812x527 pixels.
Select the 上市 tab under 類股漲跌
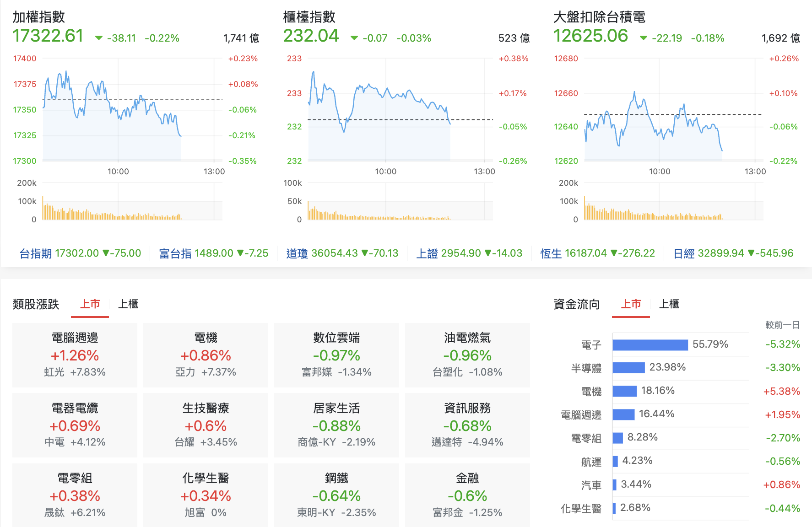coord(90,304)
